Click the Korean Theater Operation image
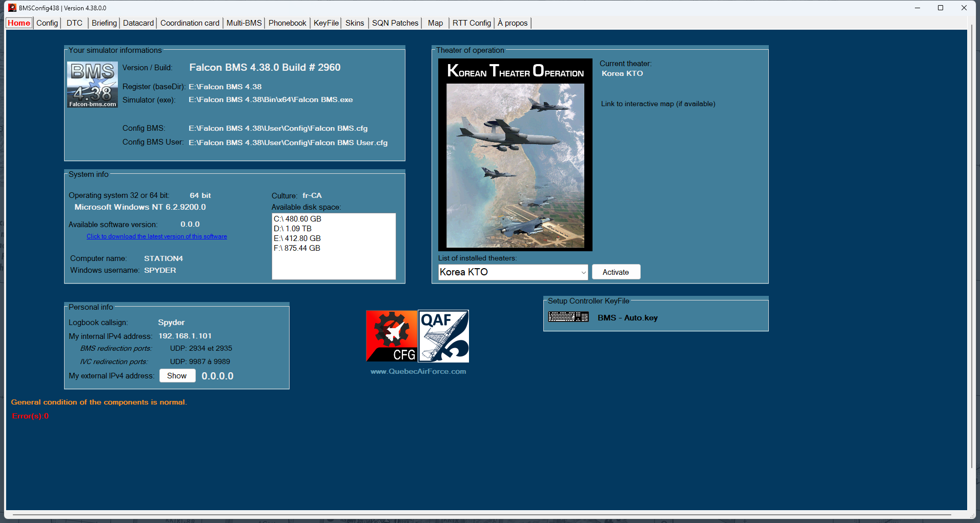The height and width of the screenshot is (523, 980). (x=515, y=155)
